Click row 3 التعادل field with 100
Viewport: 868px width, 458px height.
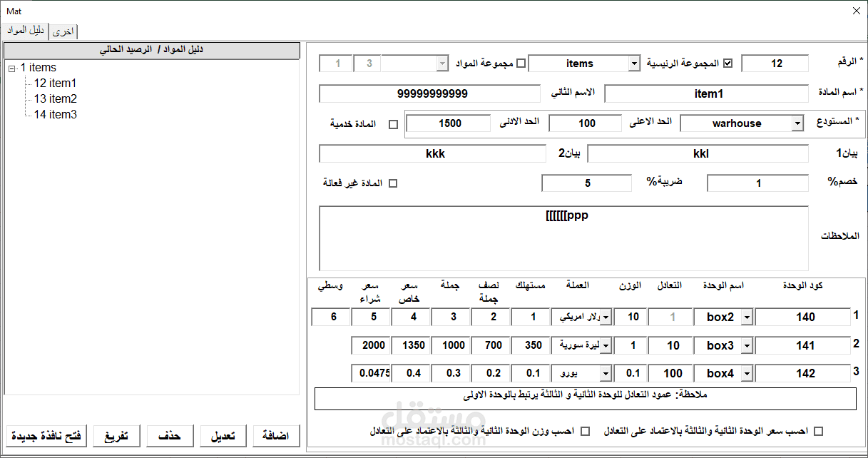click(x=670, y=373)
